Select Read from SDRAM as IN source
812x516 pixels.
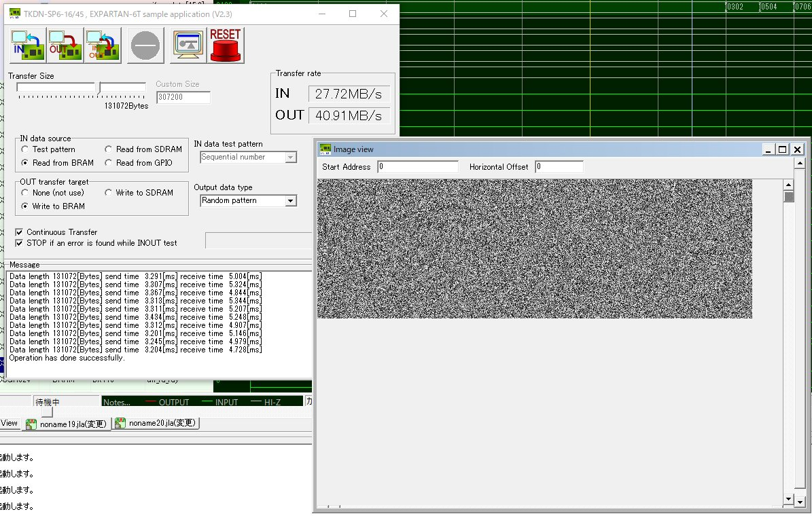[x=109, y=149]
